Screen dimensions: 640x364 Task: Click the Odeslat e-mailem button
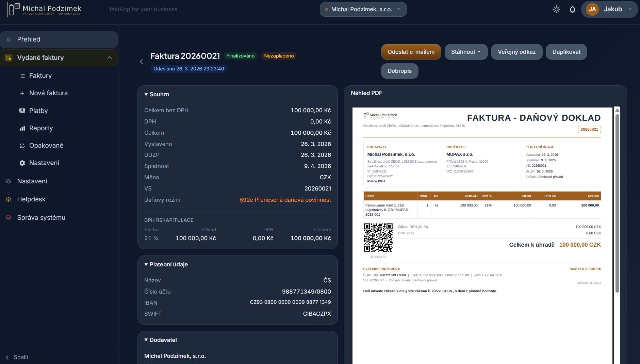point(411,52)
